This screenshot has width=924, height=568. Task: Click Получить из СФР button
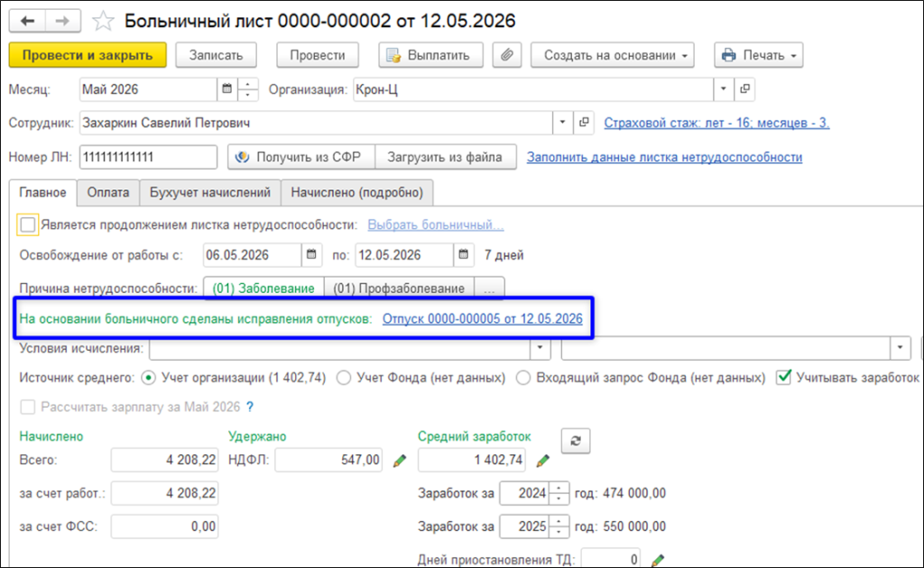(x=301, y=157)
